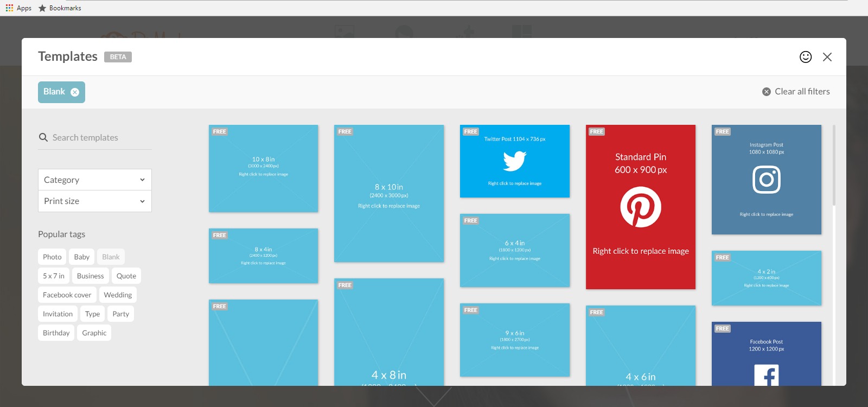The image size is (868, 407).
Task: Focus the Search templates field
Action: coord(95,138)
